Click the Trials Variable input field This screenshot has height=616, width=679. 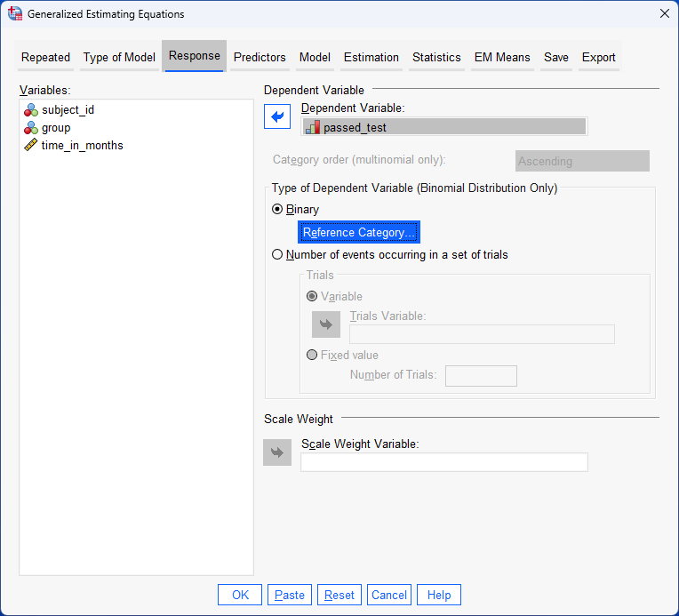(x=482, y=334)
